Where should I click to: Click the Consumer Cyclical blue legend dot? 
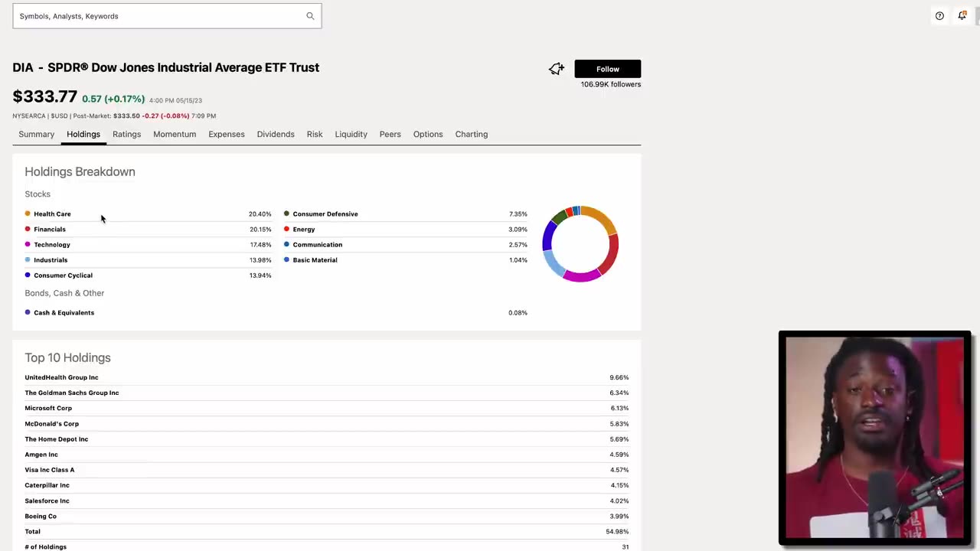click(x=28, y=275)
